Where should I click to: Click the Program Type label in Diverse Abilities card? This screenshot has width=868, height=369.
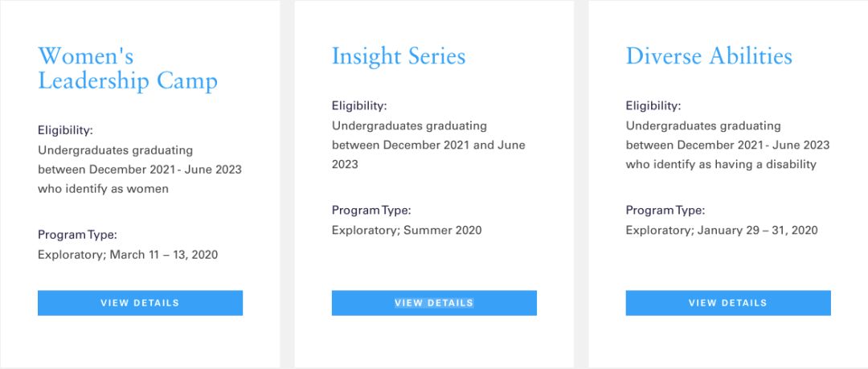[665, 210]
